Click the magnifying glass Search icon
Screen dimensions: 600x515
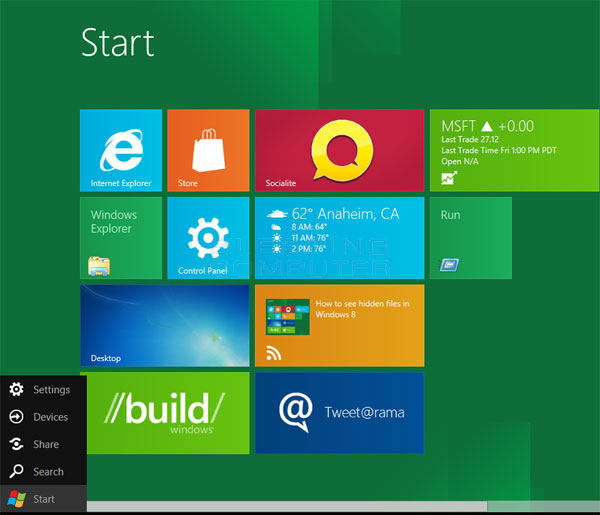coord(16,471)
